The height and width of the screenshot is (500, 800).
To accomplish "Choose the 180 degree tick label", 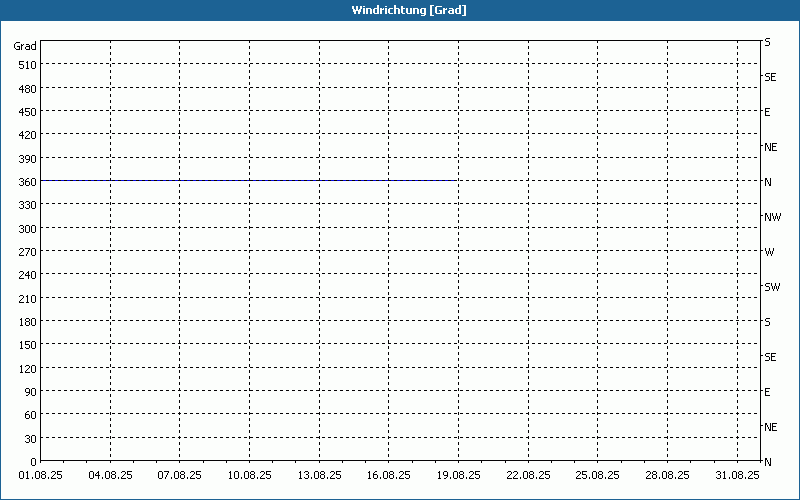I will pos(28,322).
